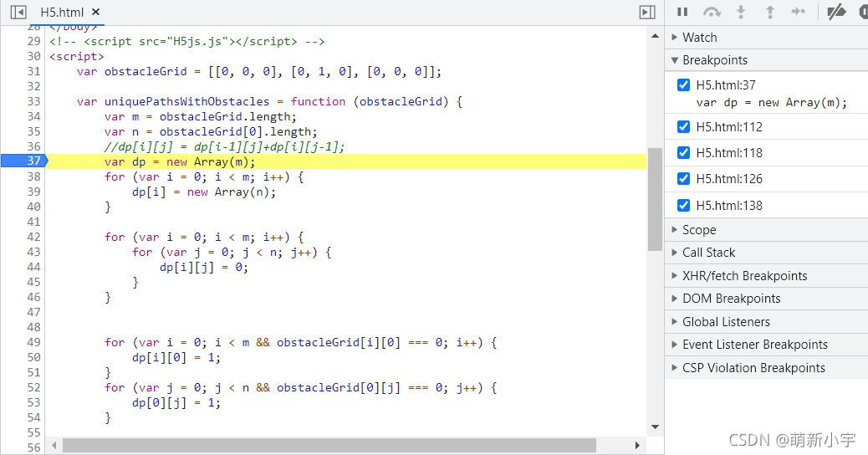Set breakpoint on line number 38
Image resolution: width=868 pixels, height=455 pixels.
(x=33, y=176)
